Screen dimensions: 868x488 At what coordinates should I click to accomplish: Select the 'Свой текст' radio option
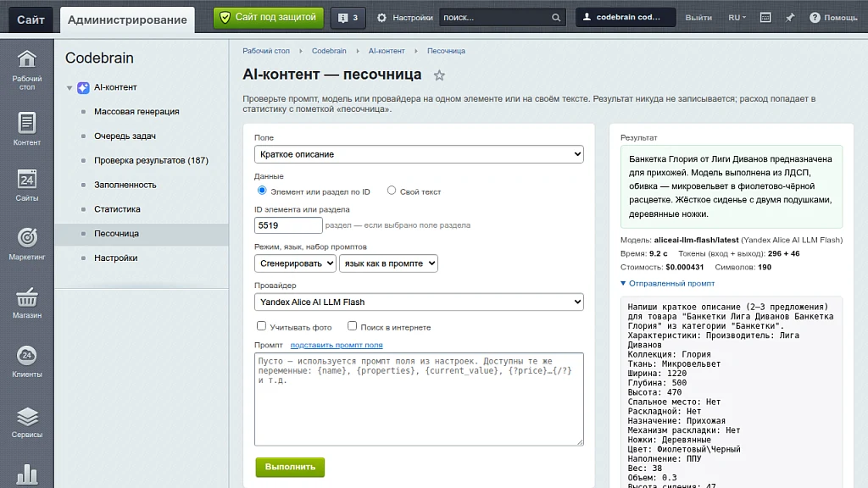click(392, 191)
